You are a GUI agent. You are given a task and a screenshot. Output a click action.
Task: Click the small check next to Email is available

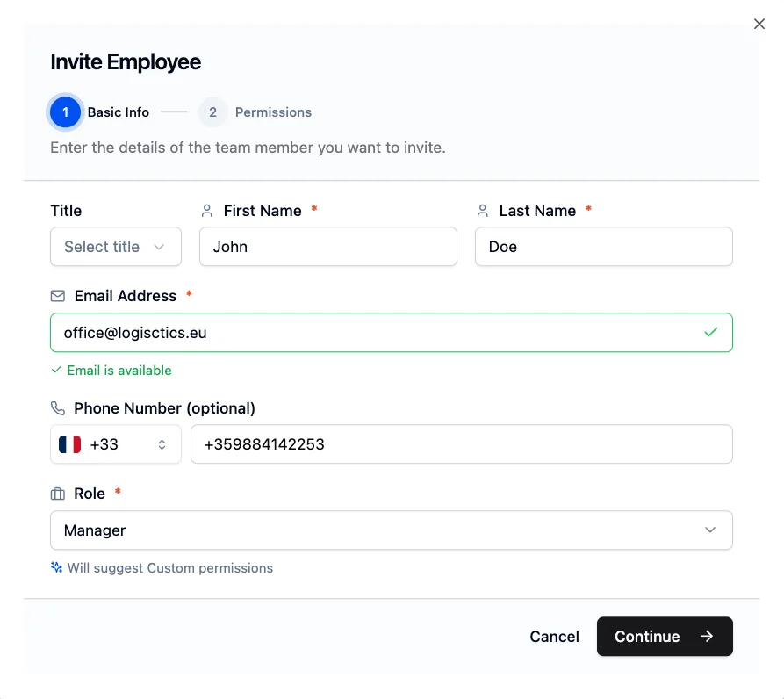56,370
